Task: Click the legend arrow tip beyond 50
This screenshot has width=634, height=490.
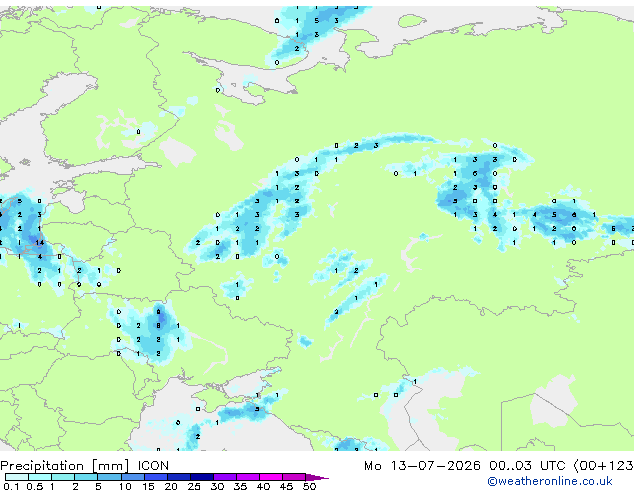Action: (317, 477)
